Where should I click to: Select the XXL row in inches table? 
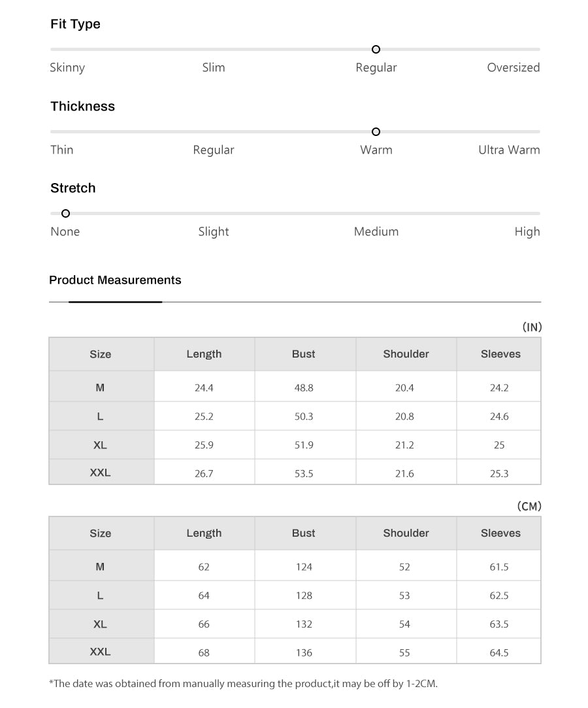pyautogui.click(x=295, y=472)
